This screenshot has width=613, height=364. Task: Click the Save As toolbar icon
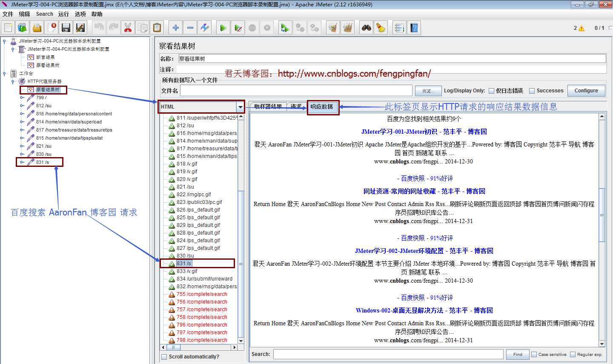tap(80, 28)
